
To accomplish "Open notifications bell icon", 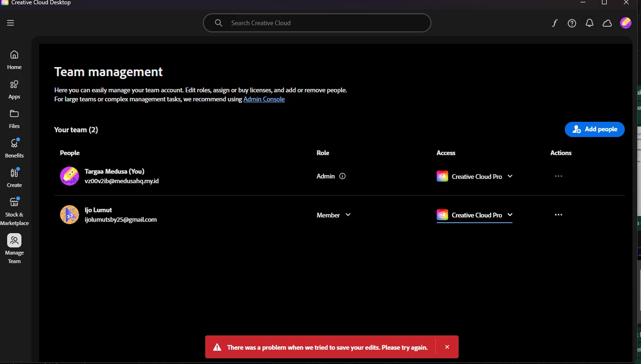I will point(590,23).
